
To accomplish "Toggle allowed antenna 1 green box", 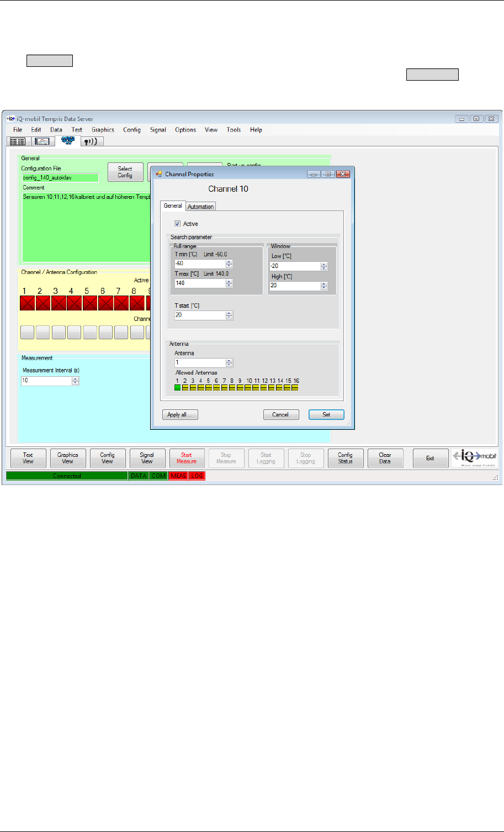I will pyautogui.click(x=178, y=388).
